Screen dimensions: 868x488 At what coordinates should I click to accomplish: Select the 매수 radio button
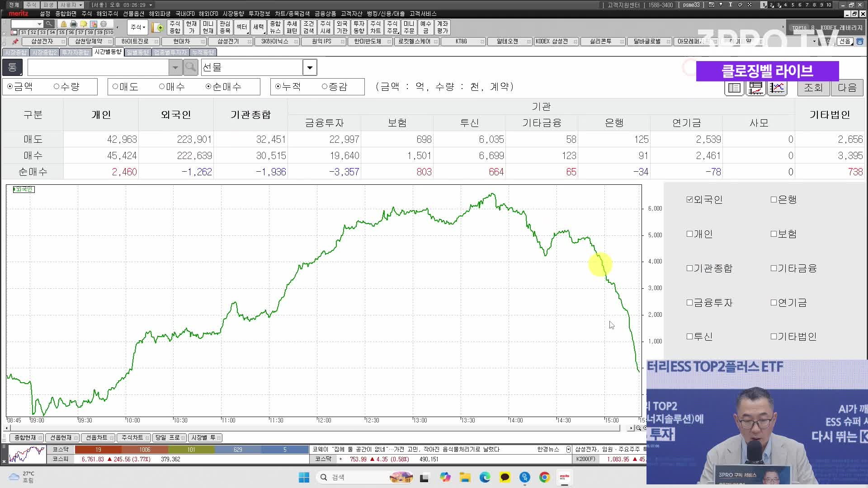pos(162,86)
